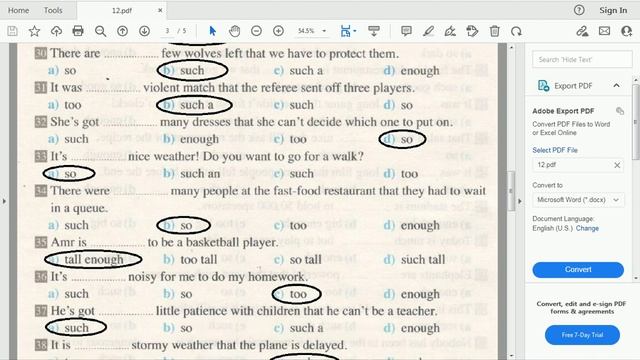
Task: Click right panel scrollbar thumb
Action: coord(636,122)
